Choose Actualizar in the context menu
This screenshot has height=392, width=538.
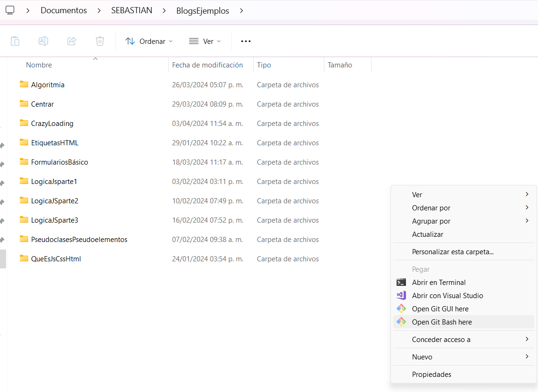click(x=464, y=234)
